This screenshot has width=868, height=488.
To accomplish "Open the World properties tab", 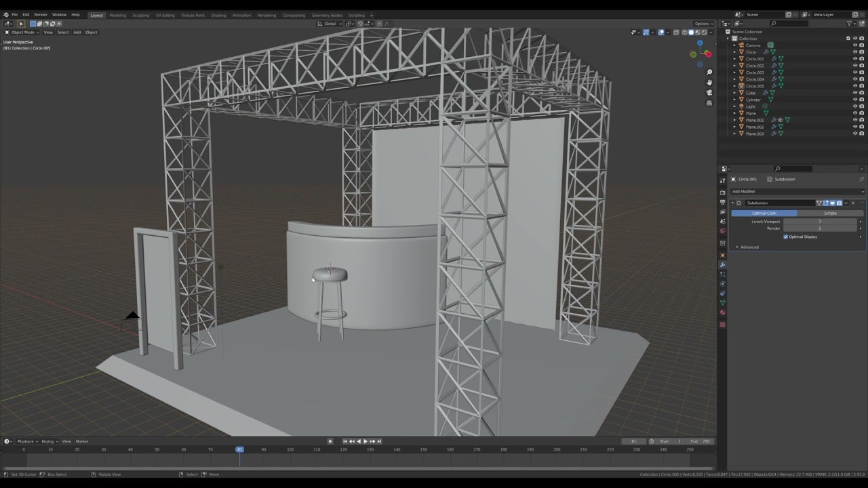I will click(723, 231).
